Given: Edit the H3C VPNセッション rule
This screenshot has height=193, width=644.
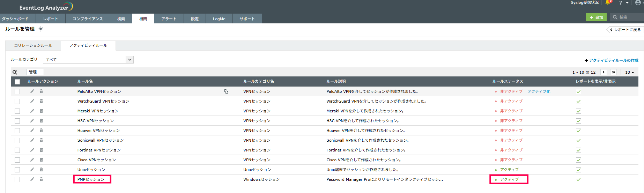Looking at the screenshot, I should (x=32, y=120).
